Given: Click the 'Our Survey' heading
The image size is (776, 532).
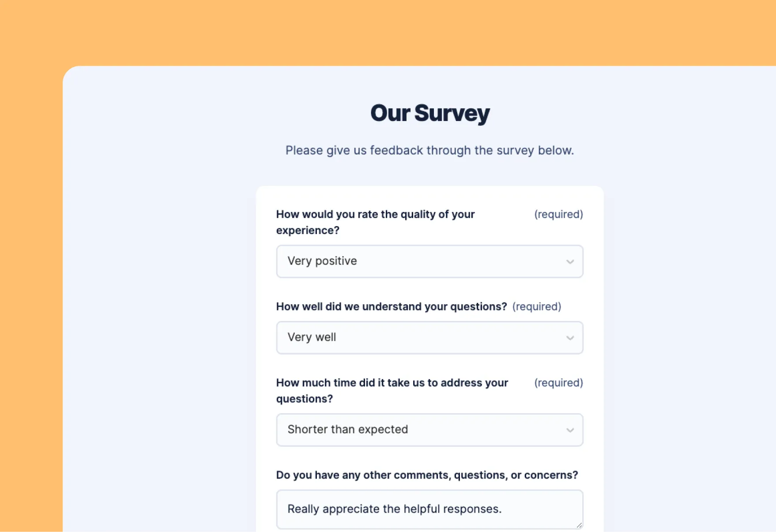Looking at the screenshot, I should point(429,113).
